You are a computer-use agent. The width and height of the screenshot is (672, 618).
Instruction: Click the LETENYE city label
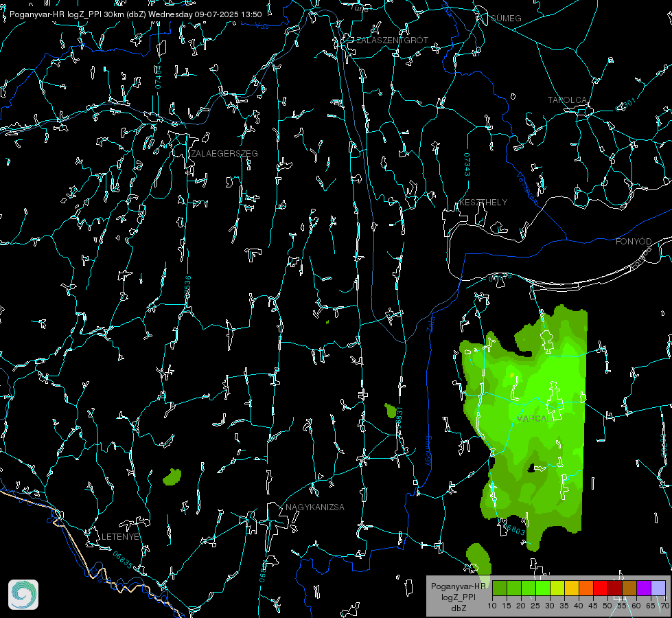pos(120,536)
